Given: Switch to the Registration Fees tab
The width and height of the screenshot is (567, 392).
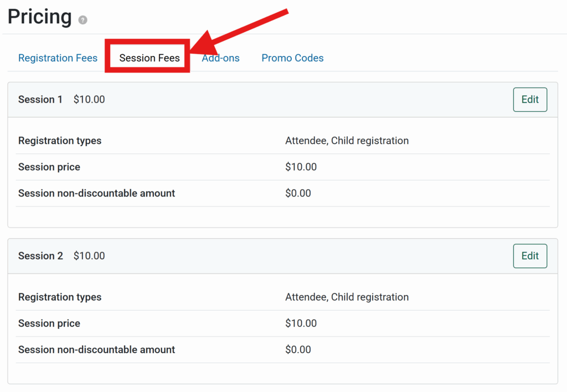Looking at the screenshot, I should click(58, 58).
